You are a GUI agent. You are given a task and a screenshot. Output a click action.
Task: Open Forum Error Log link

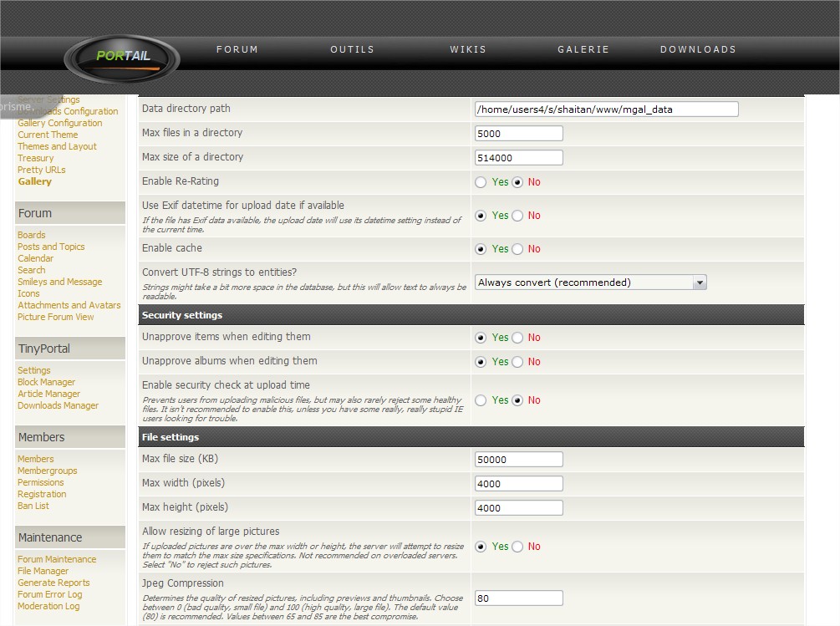pos(49,594)
